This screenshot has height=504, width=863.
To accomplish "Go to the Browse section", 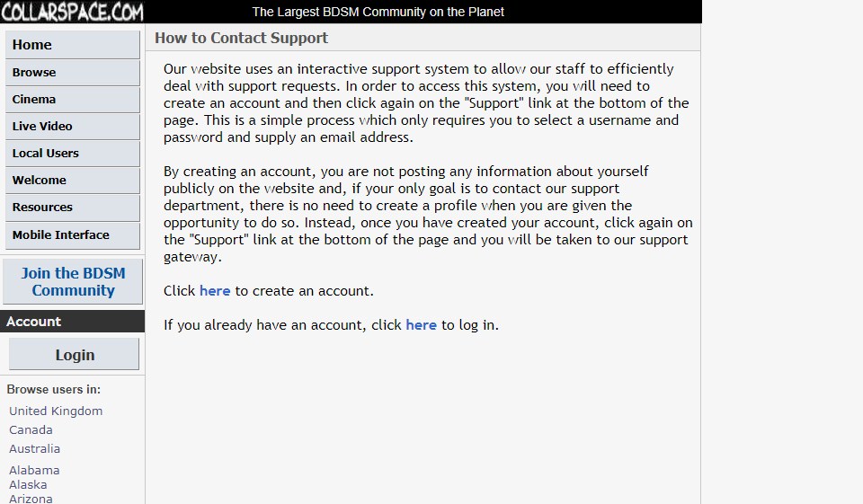I will point(73,73).
